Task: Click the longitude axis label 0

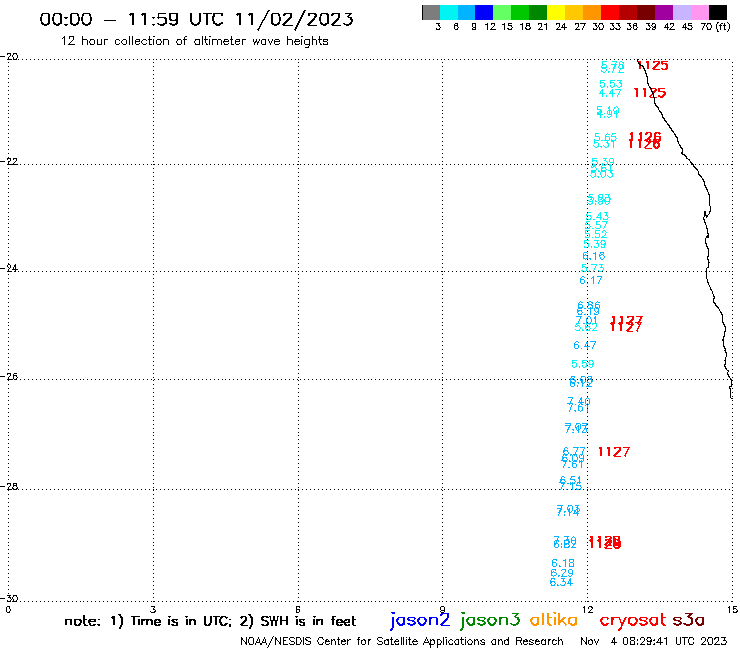Action: [x=8, y=610]
